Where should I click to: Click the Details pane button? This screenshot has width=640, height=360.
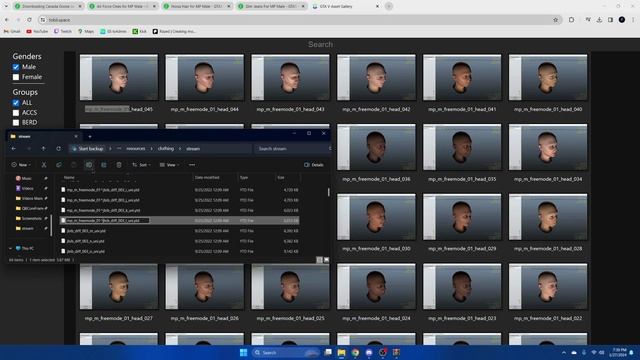(x=314, y=165)
